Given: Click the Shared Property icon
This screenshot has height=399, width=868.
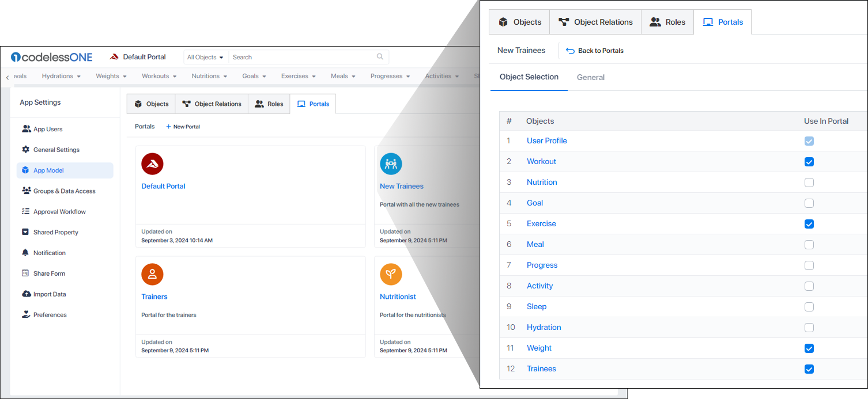Looking at the screenshot, I should 26,232.
